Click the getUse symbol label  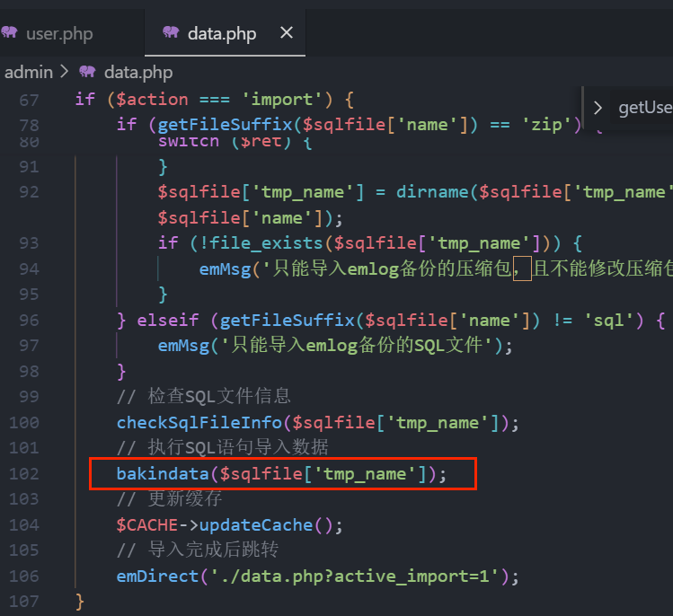644,108
